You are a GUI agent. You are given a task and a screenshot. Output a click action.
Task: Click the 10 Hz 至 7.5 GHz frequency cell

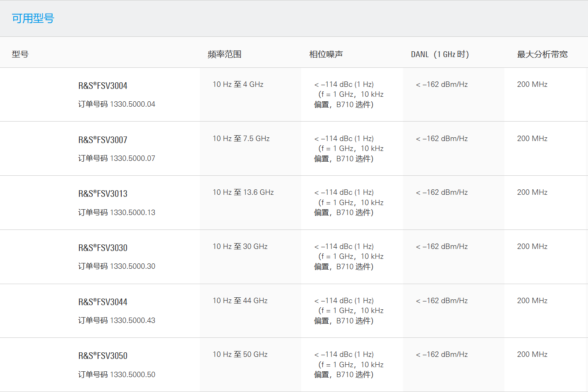(241, 139)
